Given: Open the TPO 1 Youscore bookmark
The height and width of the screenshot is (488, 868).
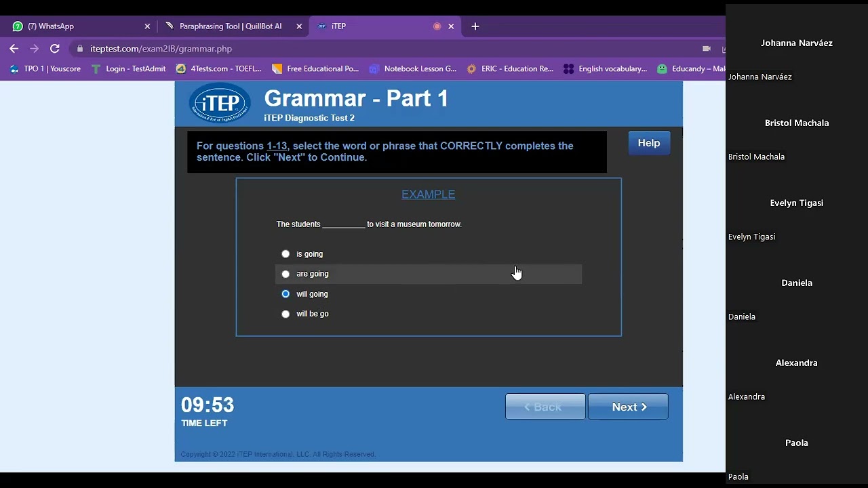Looking at the screenshot, I should coord(45,68).
